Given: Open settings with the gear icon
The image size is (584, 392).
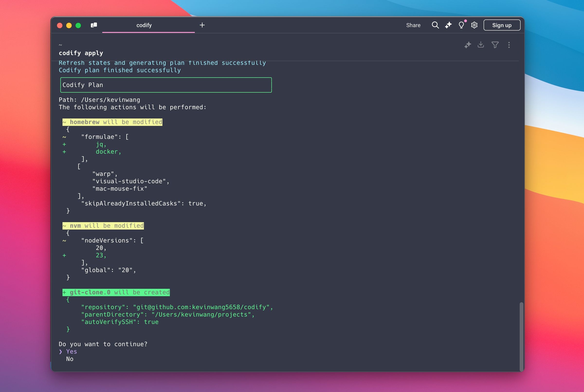Looking at the screenshot, I should click(474, 25).
